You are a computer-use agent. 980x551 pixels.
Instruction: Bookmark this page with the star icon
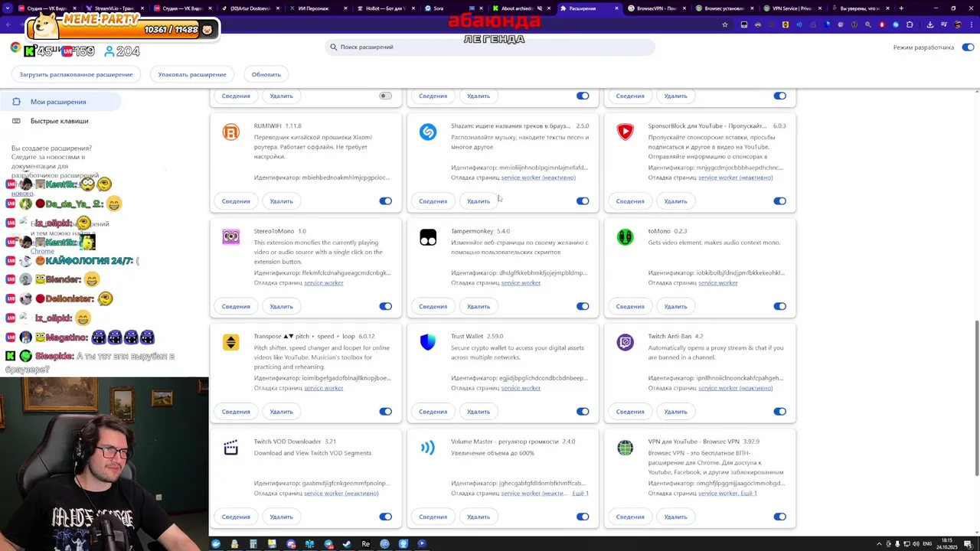pyautogui.click(x=724, y=24)
